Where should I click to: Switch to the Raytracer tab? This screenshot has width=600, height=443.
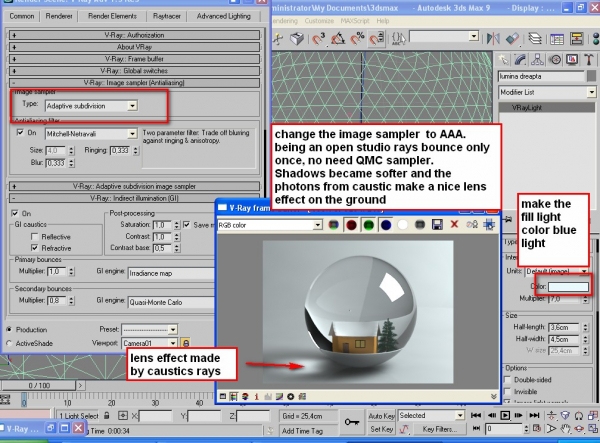(166, 16)
